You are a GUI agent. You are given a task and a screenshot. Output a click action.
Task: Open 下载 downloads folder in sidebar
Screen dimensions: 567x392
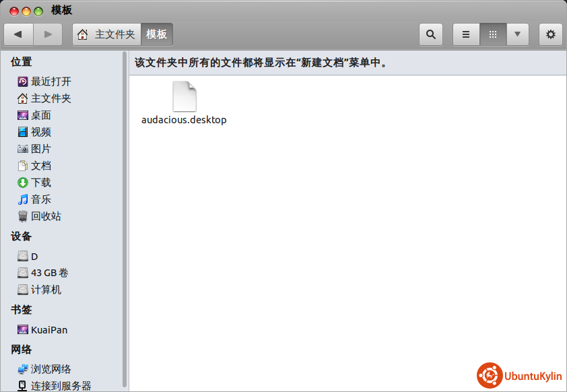[40, 183]
